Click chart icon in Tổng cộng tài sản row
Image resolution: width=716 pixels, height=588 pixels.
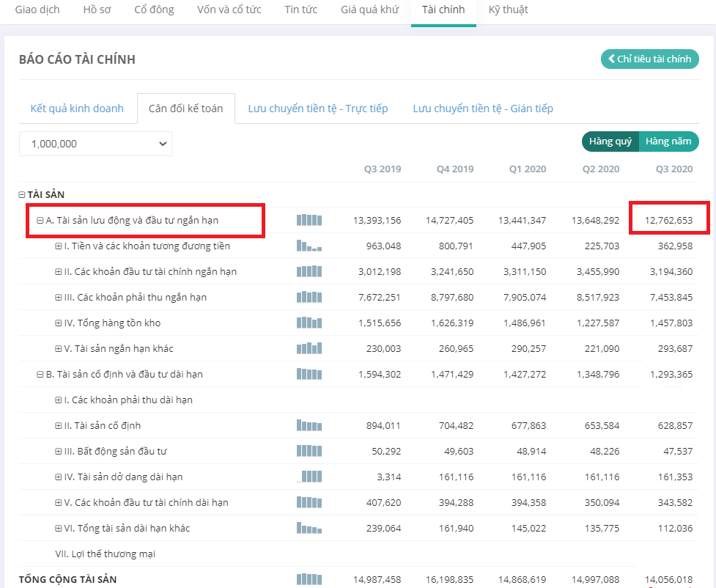tap(309, 579)
